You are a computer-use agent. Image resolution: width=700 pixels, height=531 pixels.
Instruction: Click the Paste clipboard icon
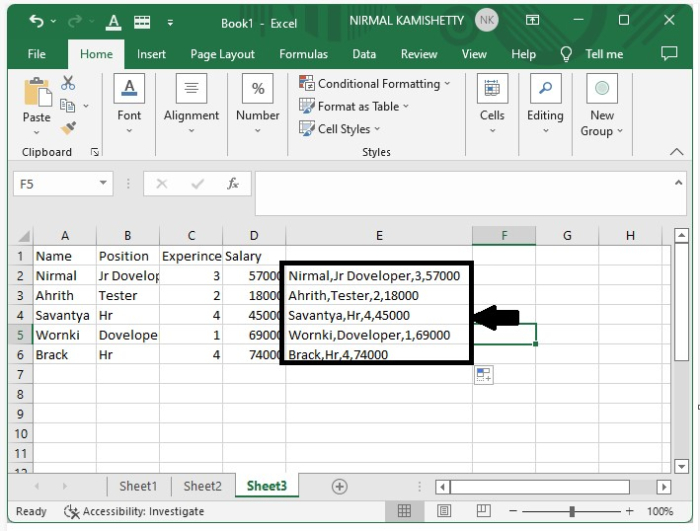click(x=36, y=93)
